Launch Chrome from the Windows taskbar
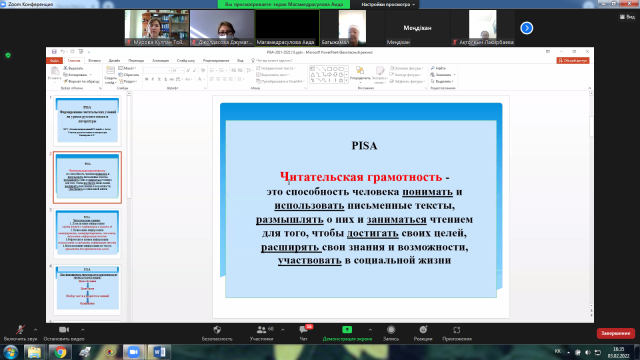Viewport: 640px width, 360px height. (60, 352)
